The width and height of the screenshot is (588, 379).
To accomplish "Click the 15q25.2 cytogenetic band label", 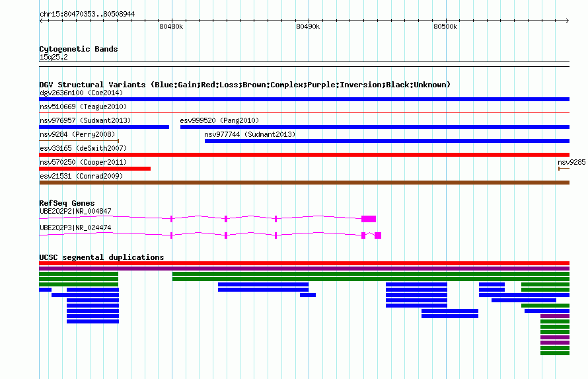I will 54,57.
